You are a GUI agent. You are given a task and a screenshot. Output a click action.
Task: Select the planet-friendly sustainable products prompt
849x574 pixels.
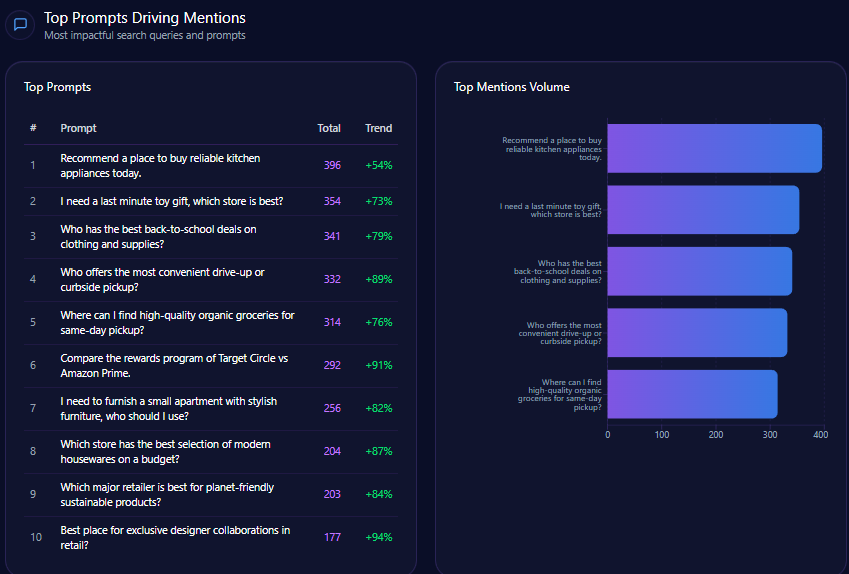[x=166, y=494]
